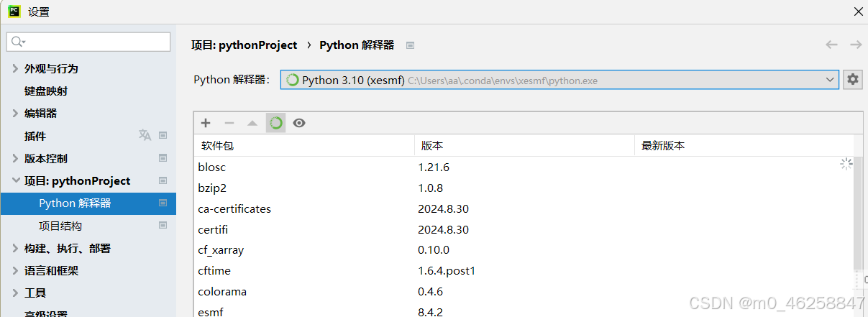This screenshot has width=868, height=317.
Task: Expand the 版本控制 section
Action: click(x=16, y=159)
